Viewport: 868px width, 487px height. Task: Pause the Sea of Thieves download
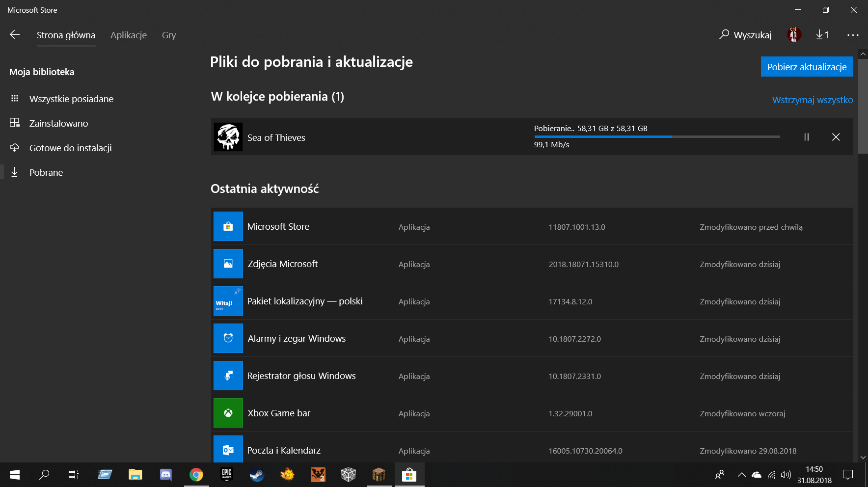806,137
